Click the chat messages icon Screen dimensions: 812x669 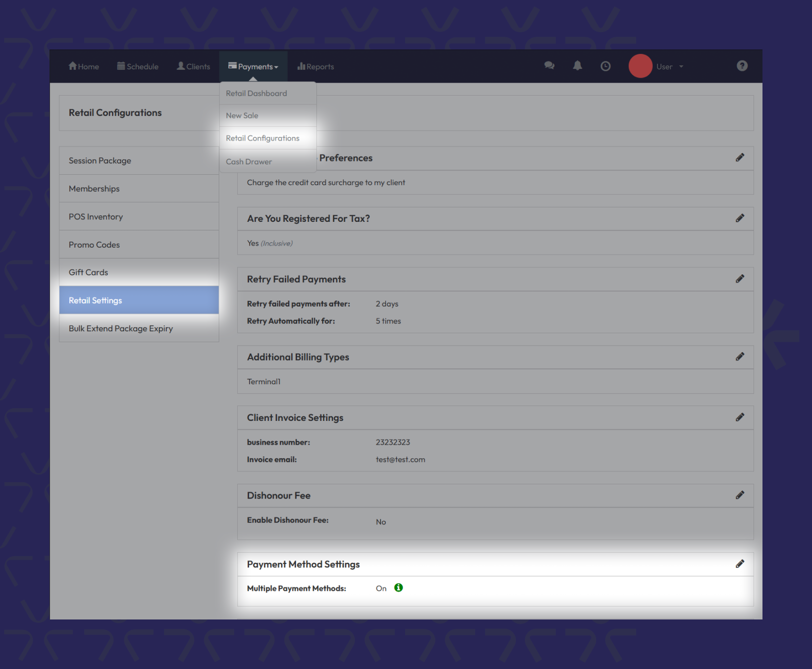(549, 66)
